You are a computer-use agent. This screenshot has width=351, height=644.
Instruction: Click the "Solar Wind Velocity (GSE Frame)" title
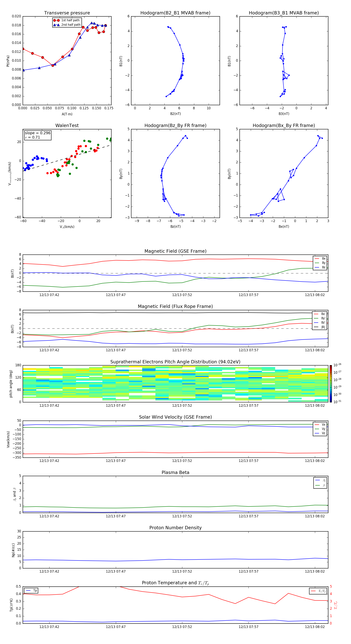pyautogui.click(x=175, y=417)
